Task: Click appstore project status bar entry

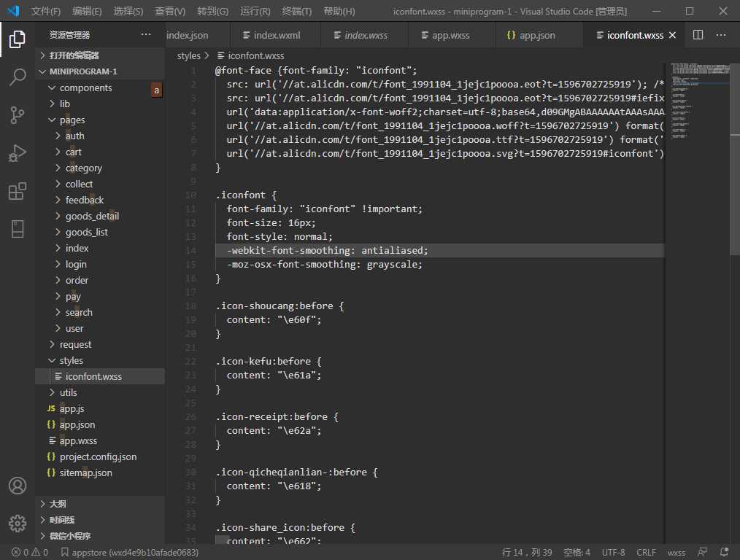Action: 130,553
